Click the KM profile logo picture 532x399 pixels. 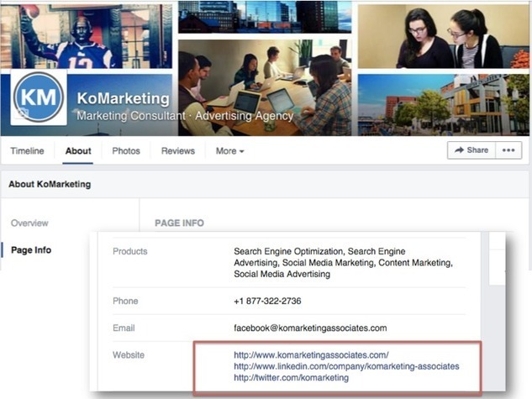point(39,97)
